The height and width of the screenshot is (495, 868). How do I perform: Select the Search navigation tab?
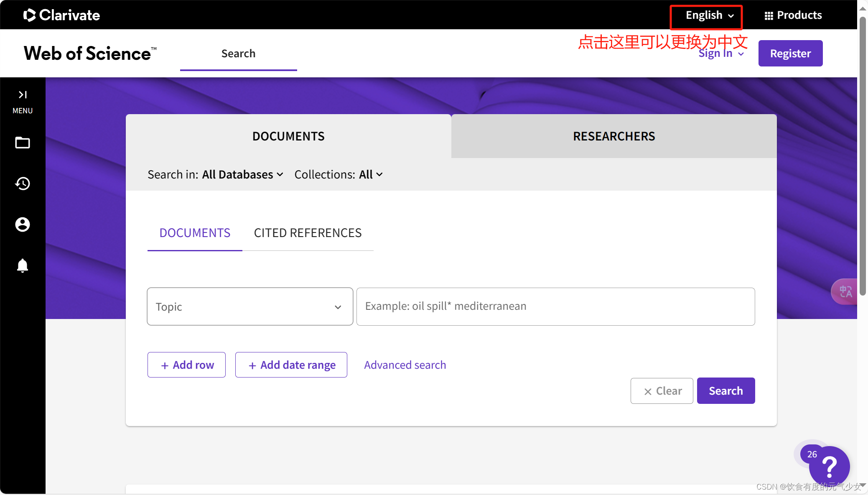(238, 54)
